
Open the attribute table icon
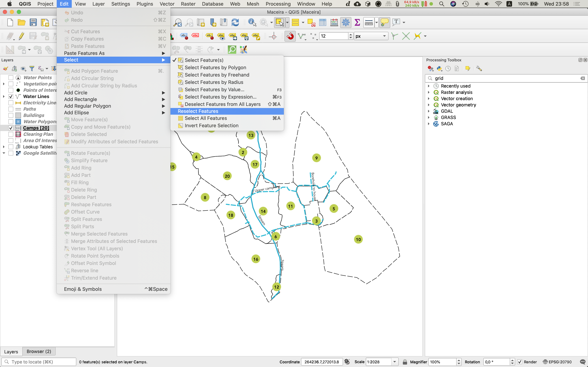[322, 22]
